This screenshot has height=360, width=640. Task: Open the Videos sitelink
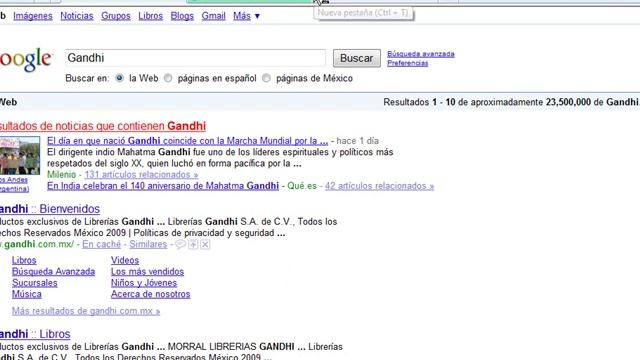point(125,260)
